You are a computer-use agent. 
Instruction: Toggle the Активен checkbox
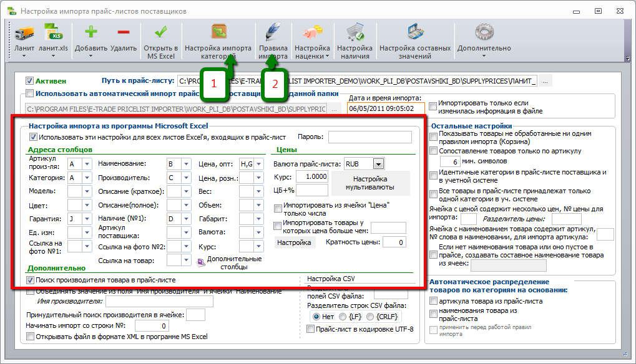[29, 81]
